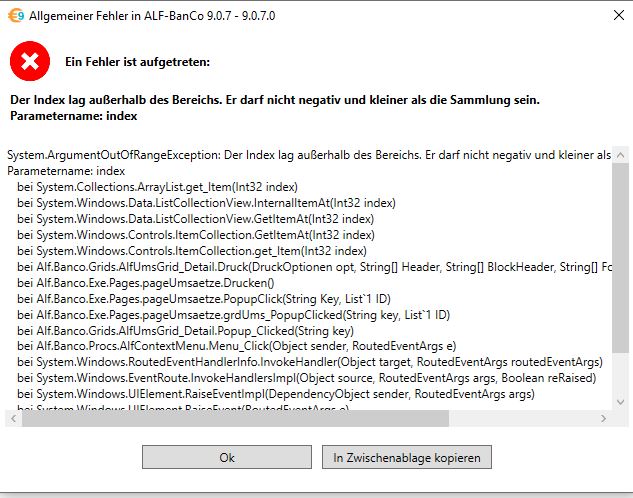Close the Allgemeiner Fehler dialog
Screen dimensions: 633x498
click(618, 15)
